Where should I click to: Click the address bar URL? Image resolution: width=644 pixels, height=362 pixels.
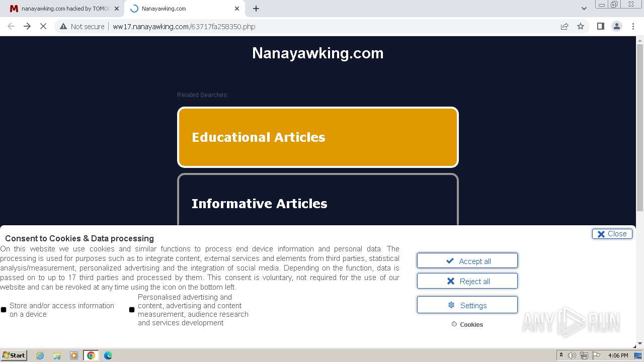[184, 27]
